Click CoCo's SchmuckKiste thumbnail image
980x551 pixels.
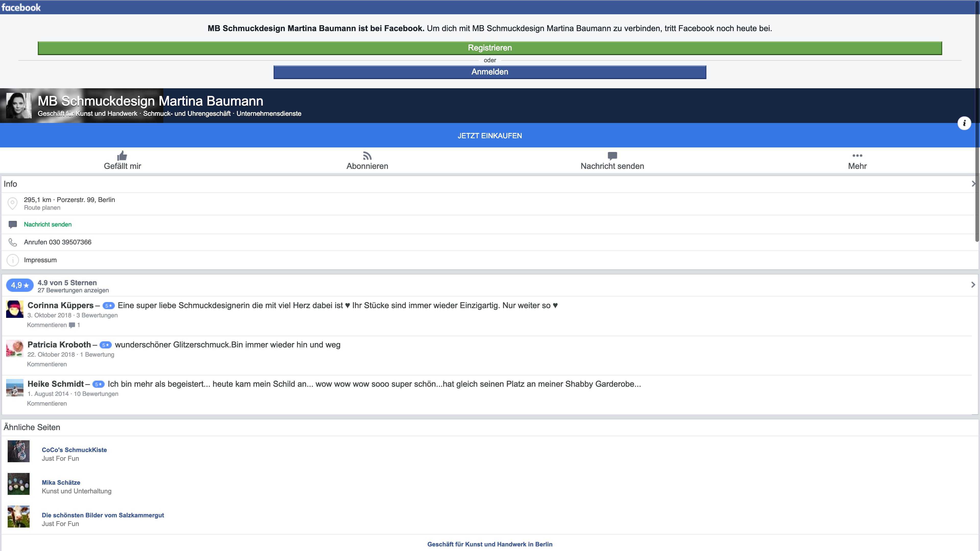tap(19, 451)
